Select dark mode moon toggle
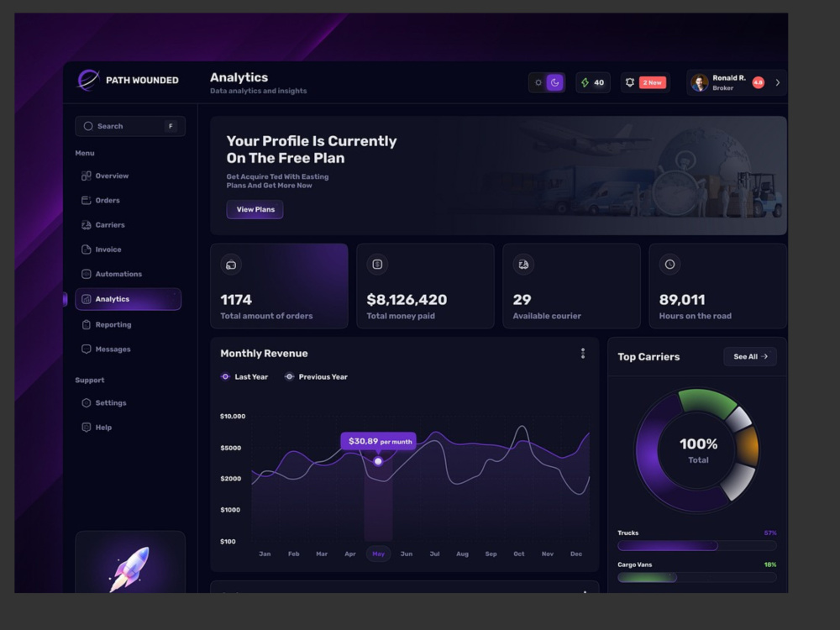 point(555,82)
